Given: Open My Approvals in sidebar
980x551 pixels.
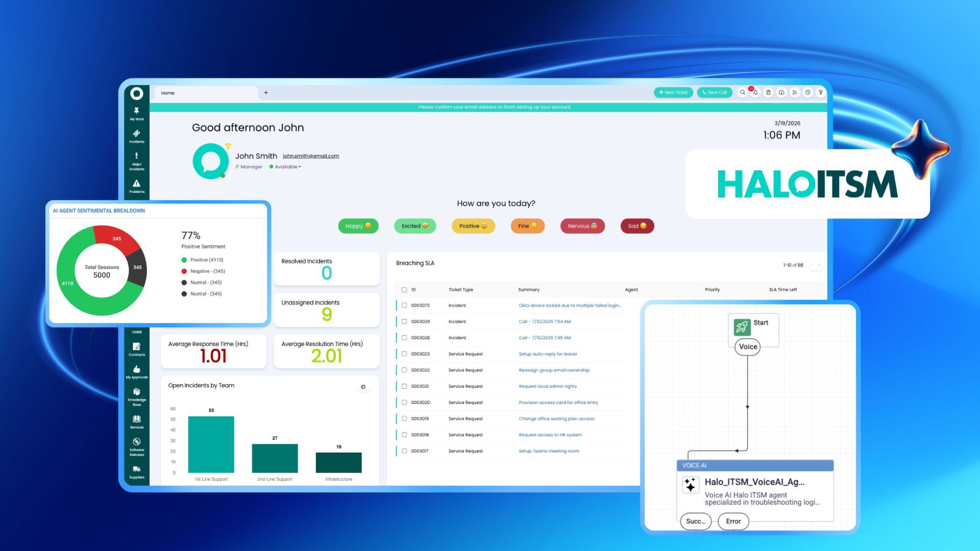Looking at the screenshot, I should point(136,372).
